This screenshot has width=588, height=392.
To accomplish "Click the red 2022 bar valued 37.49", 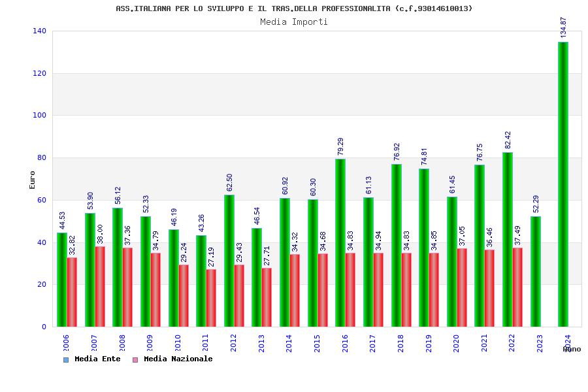I will [517, 287].
